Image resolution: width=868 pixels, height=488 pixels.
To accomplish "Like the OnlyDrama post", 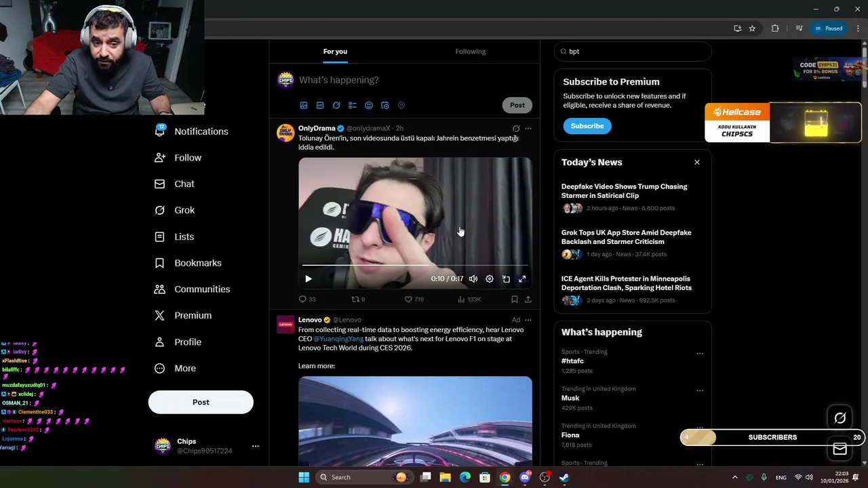I will coord(414,299).
